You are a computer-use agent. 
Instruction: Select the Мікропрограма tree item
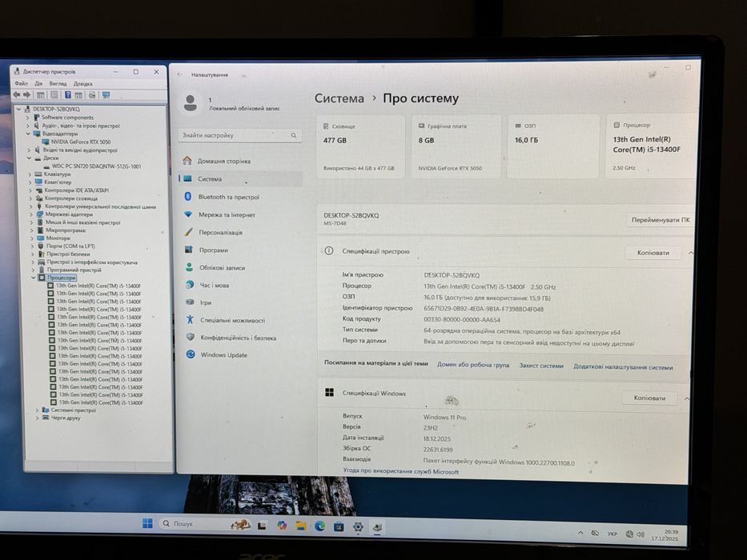[66, 230]
